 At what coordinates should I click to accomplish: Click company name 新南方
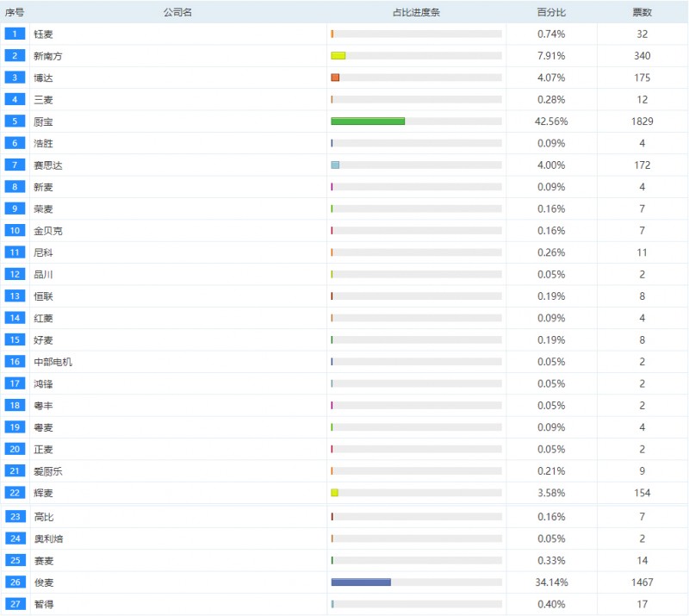(x=48, y=56)
